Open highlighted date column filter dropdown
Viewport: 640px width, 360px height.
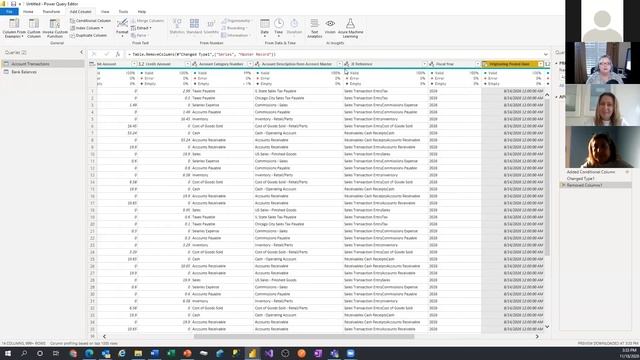point(540,64)
